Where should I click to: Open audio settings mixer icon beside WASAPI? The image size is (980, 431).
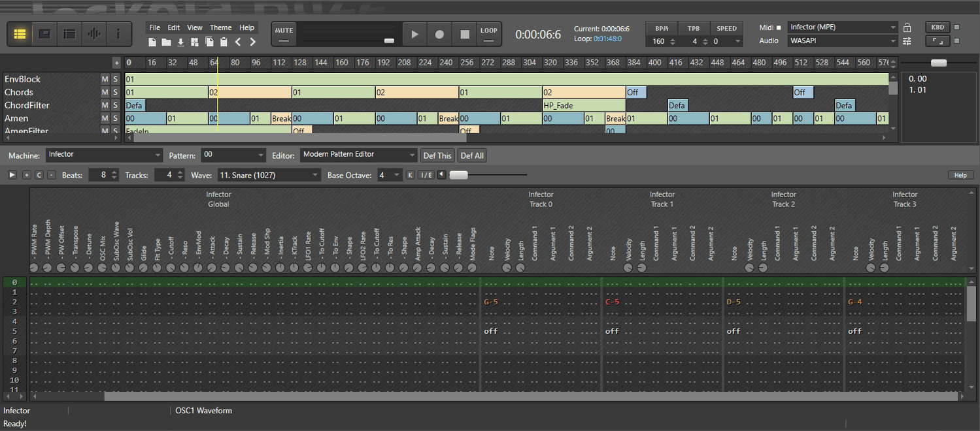907,40
